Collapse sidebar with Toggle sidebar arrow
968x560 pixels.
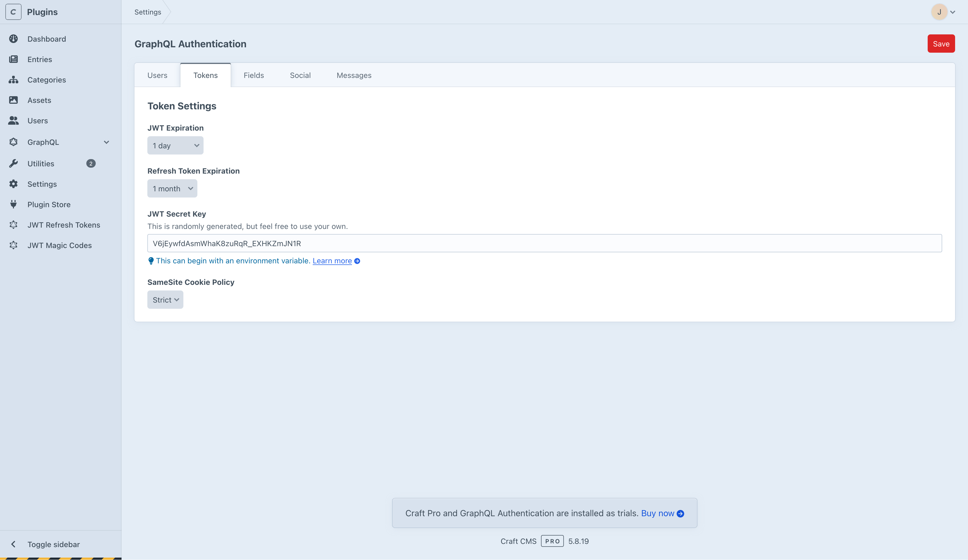[x=13, y=544]
